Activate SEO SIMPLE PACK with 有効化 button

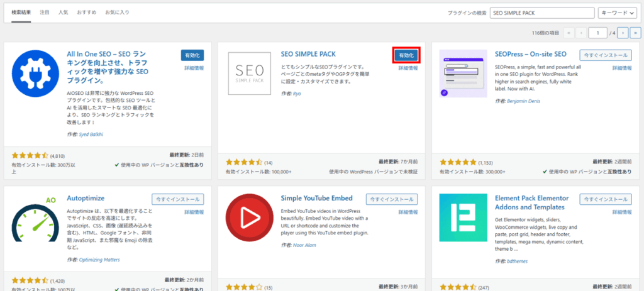406,55
